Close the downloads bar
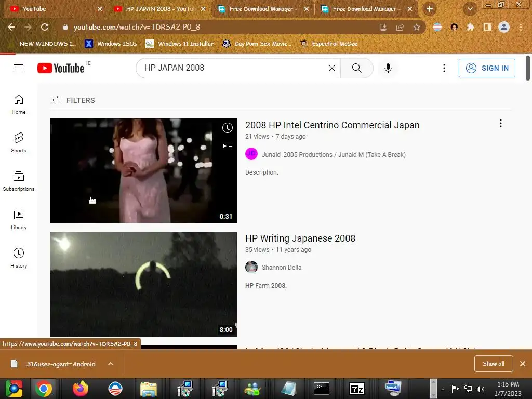Viewport: 532px width, 399px height. [x=523, y=364]
